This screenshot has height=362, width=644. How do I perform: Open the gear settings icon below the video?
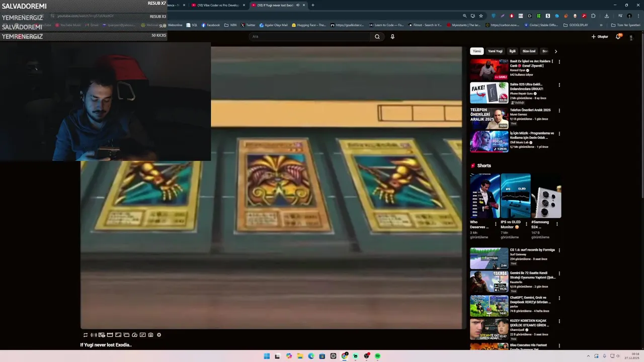pos(159,335)
